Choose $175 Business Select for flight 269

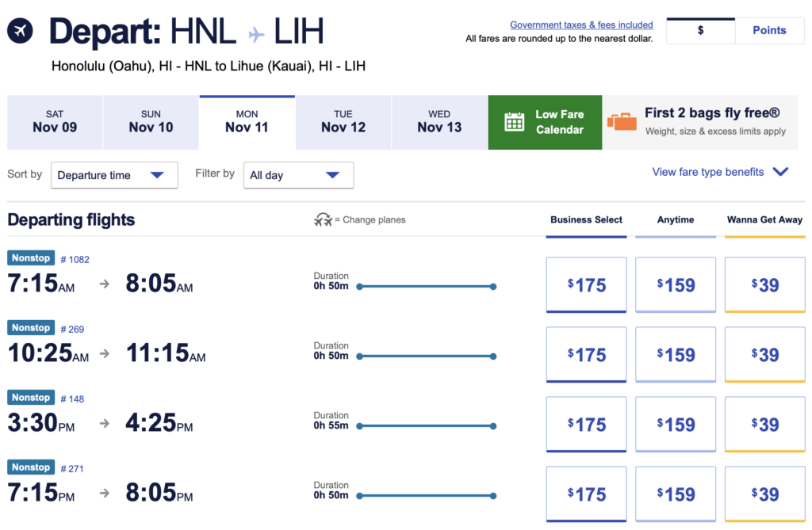click(586, 355)
